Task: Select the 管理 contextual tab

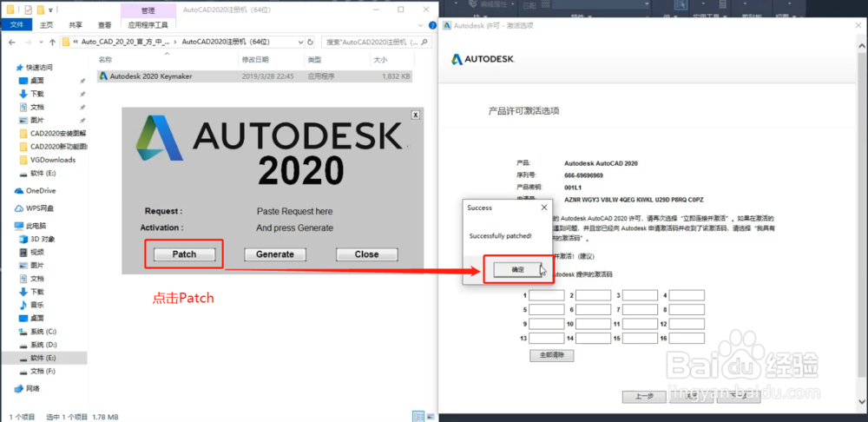Action: point(148,10)
